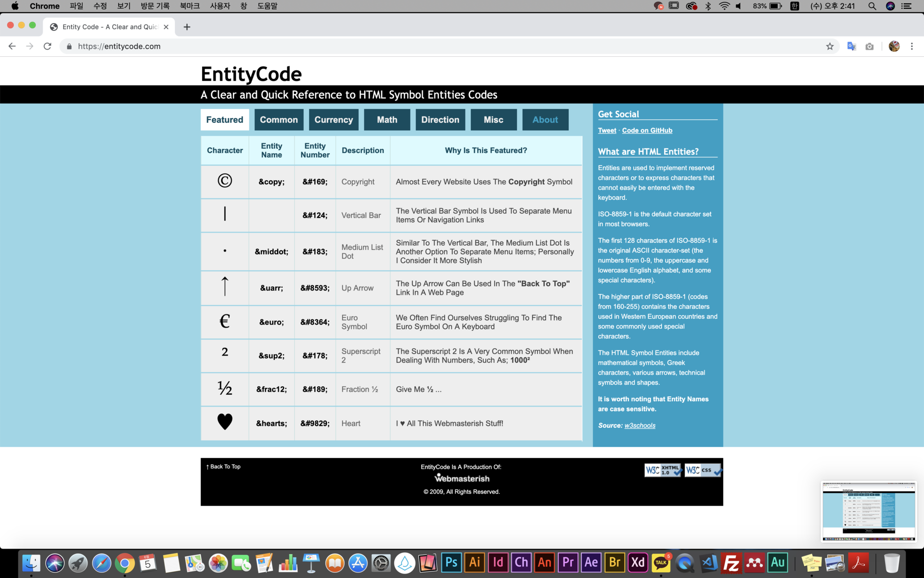The image size is (924, 578).
Task: Click the Code on GitHub link
Action: pyautogui.click(x=647, y=130)
